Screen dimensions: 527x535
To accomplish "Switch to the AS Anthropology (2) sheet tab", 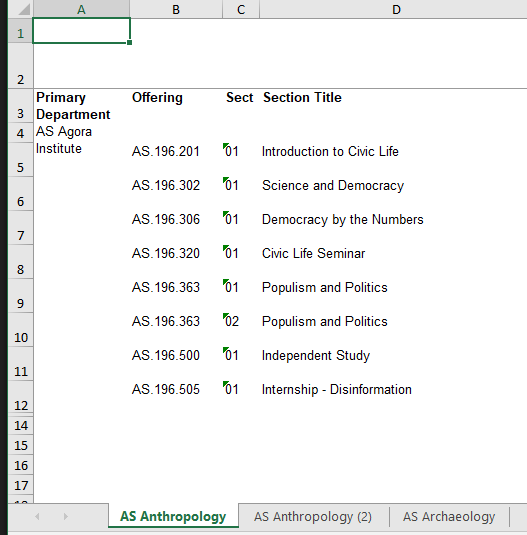I will pyautogui.click(x=313, y=517).
